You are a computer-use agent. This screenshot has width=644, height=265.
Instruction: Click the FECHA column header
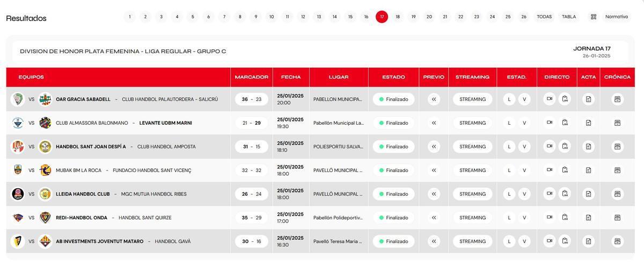coord(291,77)
